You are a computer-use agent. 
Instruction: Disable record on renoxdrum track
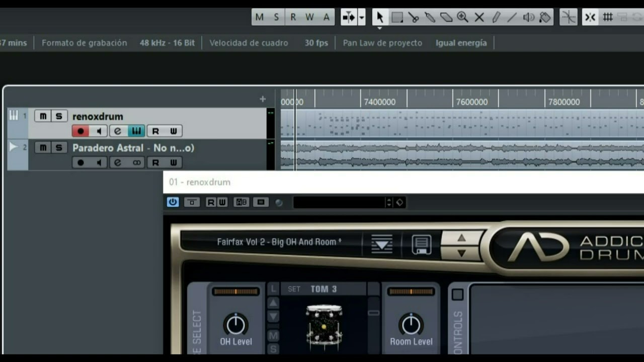80,131
